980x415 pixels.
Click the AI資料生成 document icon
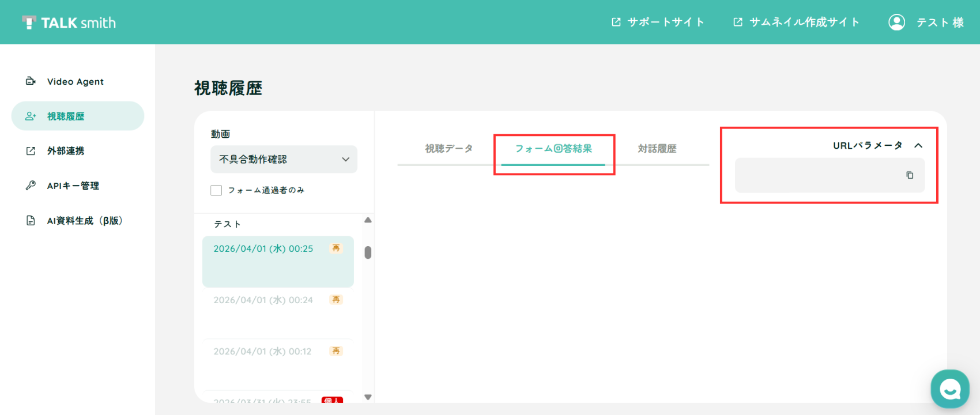click(31, 221)
